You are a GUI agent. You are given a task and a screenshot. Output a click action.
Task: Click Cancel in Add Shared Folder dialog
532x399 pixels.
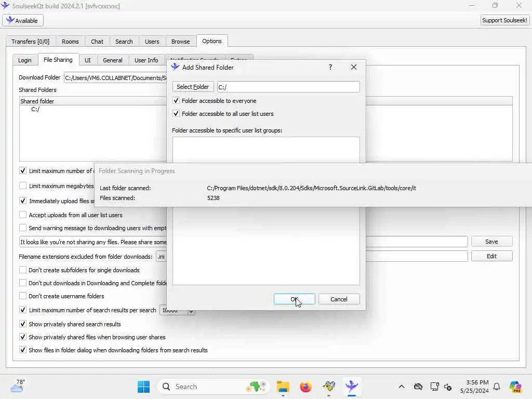pos(339,299)
